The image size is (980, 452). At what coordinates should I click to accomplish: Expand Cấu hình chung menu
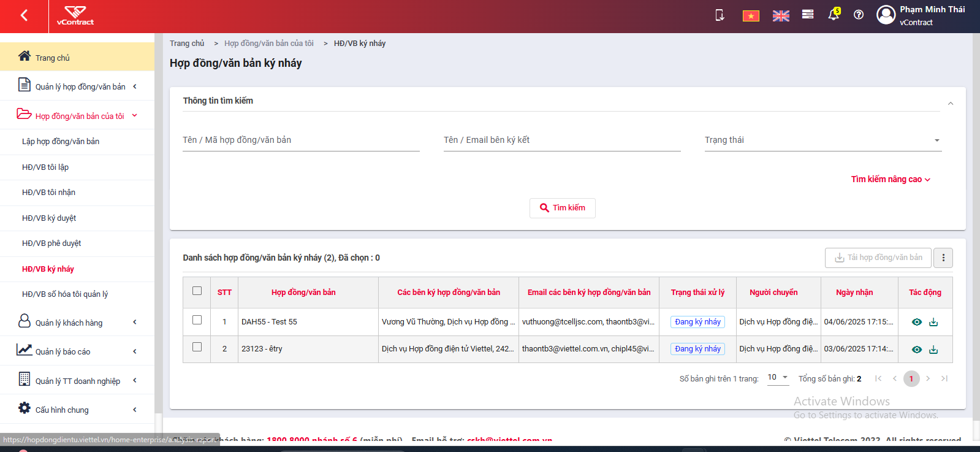click(x=77, y=409)
